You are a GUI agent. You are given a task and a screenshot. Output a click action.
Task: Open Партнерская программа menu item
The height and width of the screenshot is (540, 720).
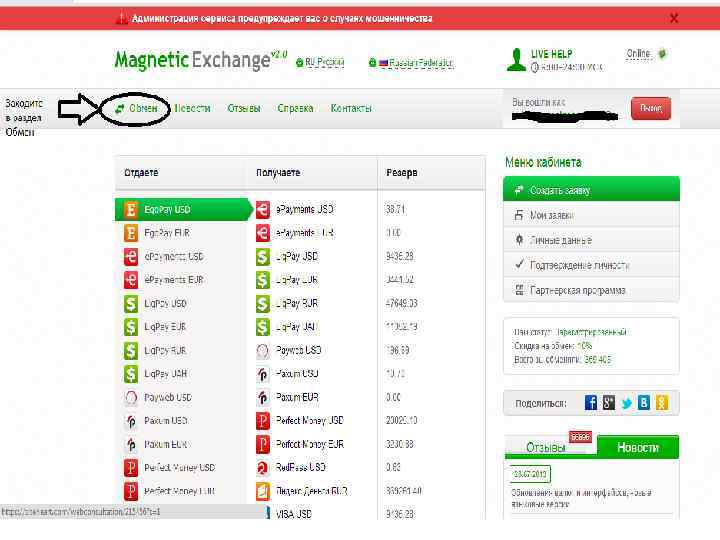pos(591,290)
